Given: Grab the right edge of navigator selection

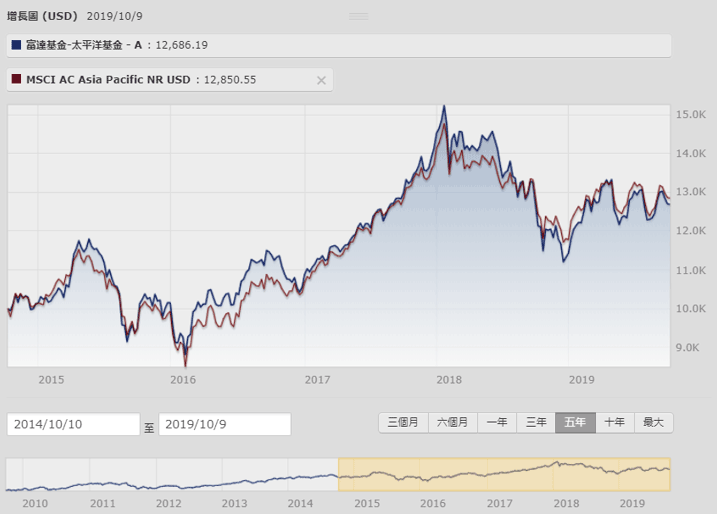Looking at the screenshot, I should tap(670, 474).
